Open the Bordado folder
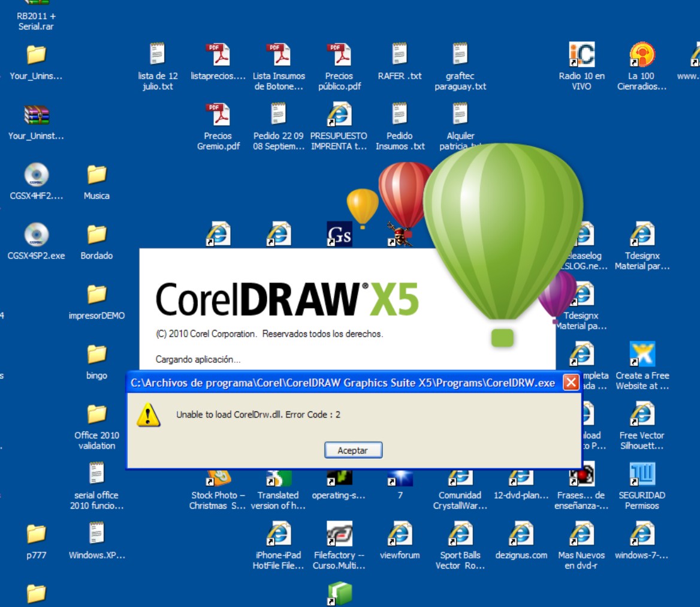The height and width of the screenshot is (607, 700). pos(96,235)
